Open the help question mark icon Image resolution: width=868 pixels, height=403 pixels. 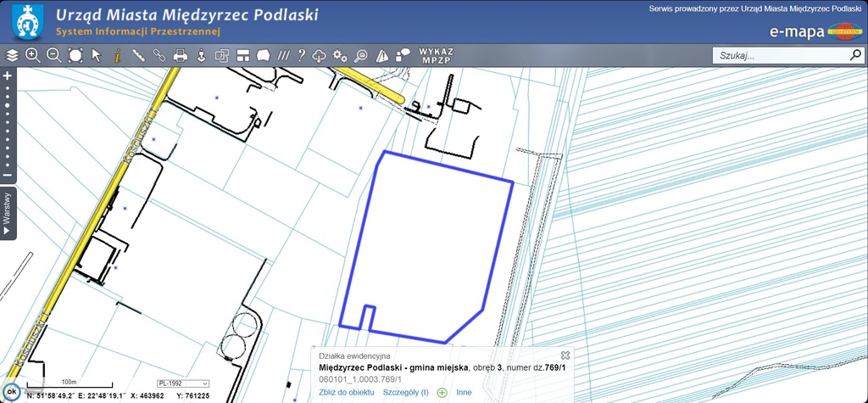point(301,56)
